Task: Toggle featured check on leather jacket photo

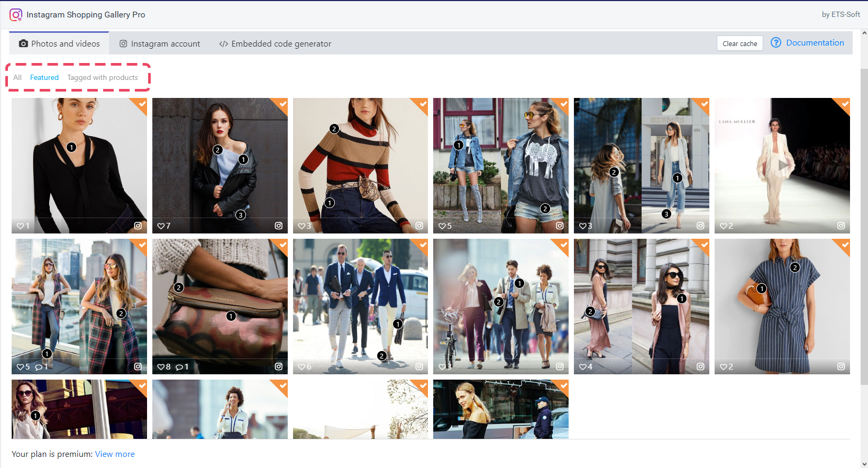Action: click(282, 104)
